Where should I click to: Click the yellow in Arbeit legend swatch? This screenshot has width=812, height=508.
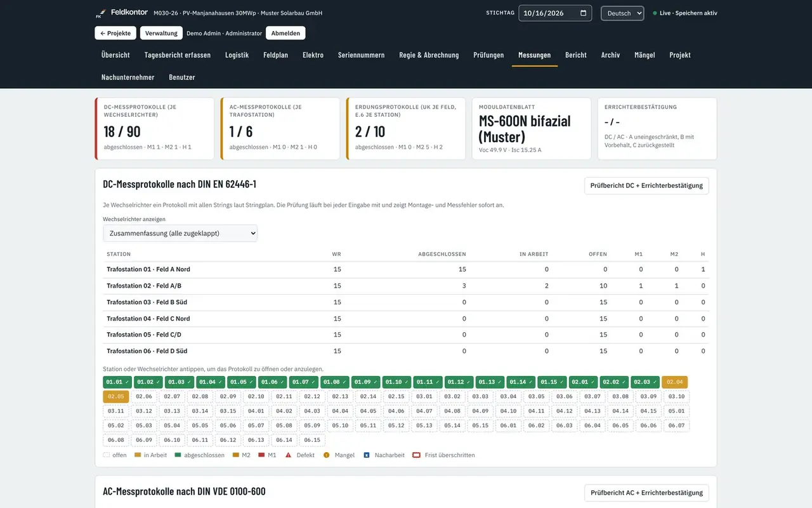pos(138,455)
